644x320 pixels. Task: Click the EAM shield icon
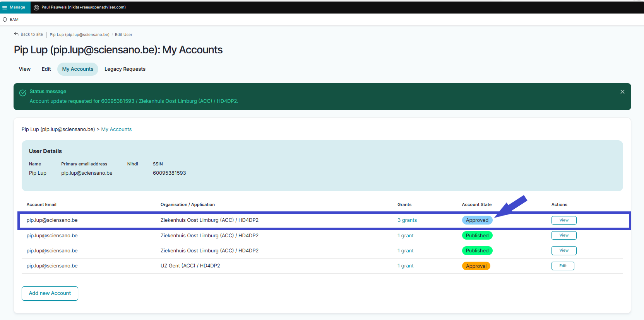tap(5, 20)
